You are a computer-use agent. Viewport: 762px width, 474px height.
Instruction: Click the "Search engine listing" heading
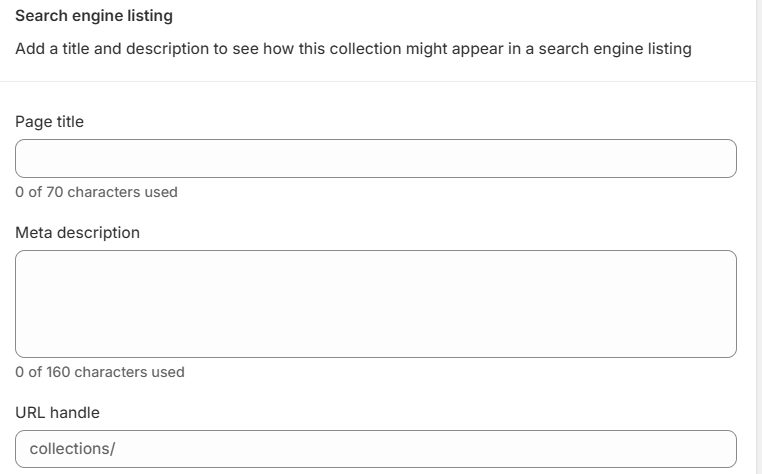(94, 16)
